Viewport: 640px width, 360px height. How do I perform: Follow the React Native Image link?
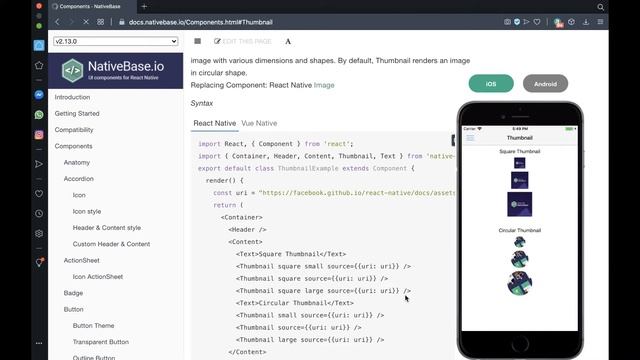click(324, 85)
